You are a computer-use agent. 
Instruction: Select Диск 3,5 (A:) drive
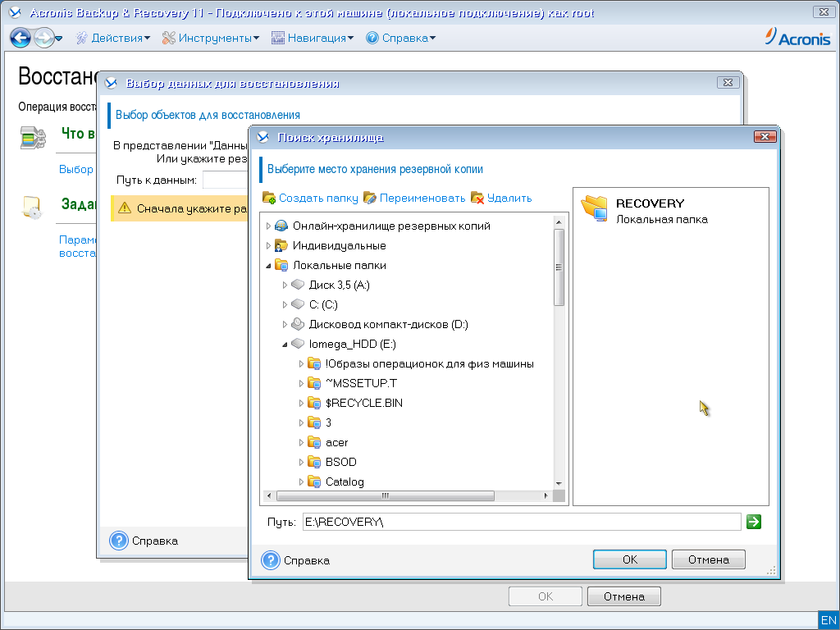pyautogui.click(x=339, y=285)
